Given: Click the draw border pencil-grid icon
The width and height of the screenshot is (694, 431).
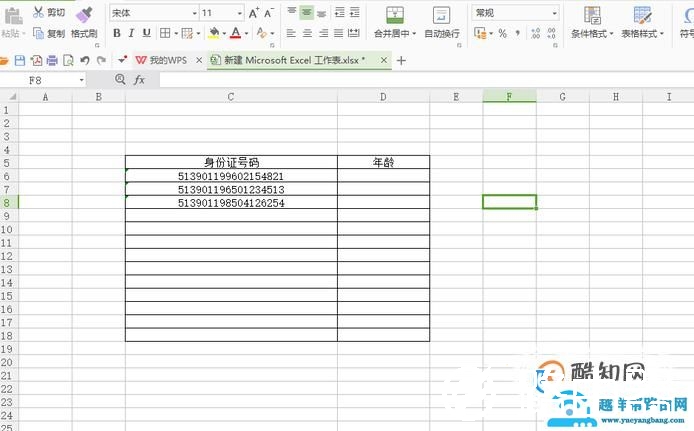Looking at the screenshot, I should (187, 33).
